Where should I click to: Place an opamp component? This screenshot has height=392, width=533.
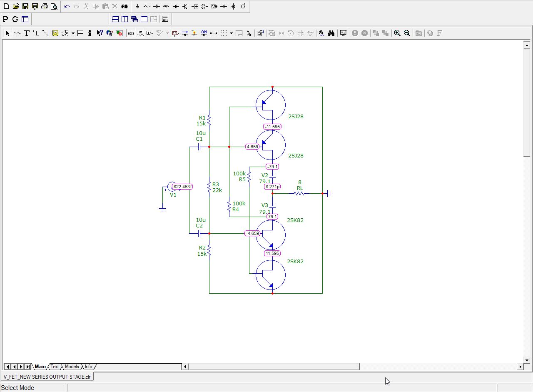click(x=204, y=7)
